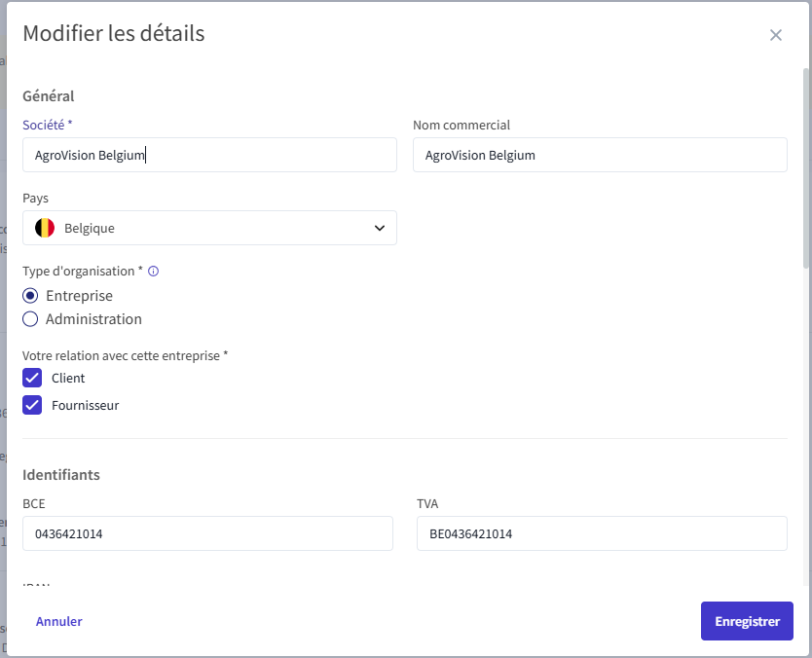
Task: Select the Administration radio button
Action: point(30,319)
